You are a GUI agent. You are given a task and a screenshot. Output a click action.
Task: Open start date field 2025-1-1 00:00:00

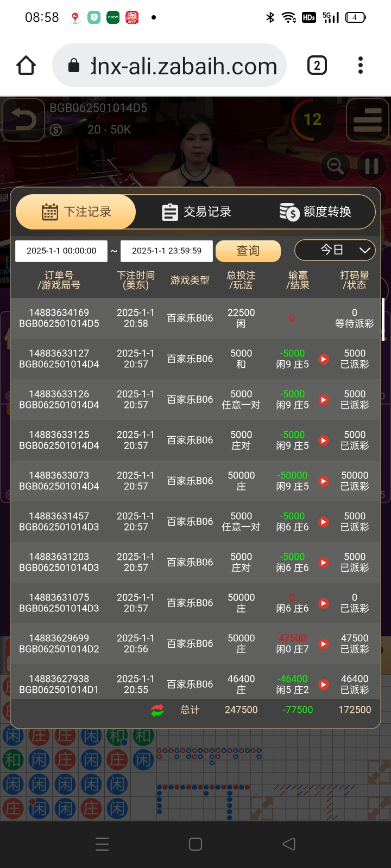(x=61, y=251)
